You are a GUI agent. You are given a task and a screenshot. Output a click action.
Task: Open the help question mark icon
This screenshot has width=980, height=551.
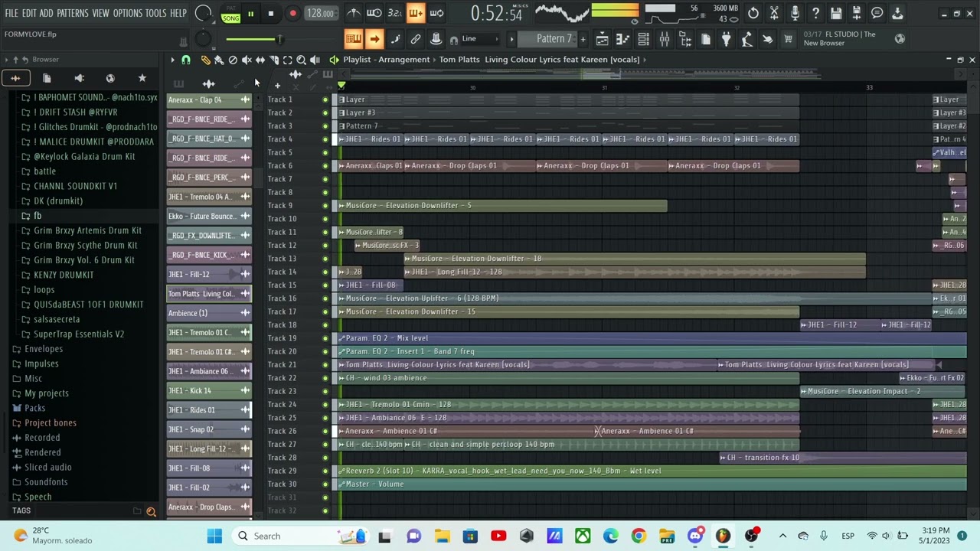[815, 13]
